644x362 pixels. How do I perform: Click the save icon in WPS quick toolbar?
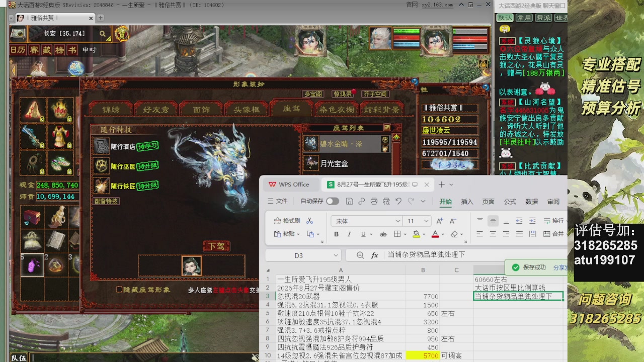click(350, 201)
